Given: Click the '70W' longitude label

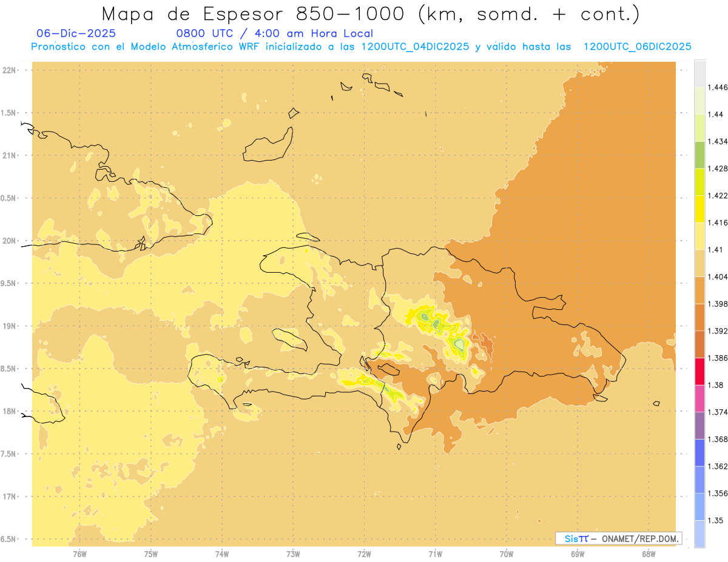Looking at the screenshot, I should pos(507,553).
